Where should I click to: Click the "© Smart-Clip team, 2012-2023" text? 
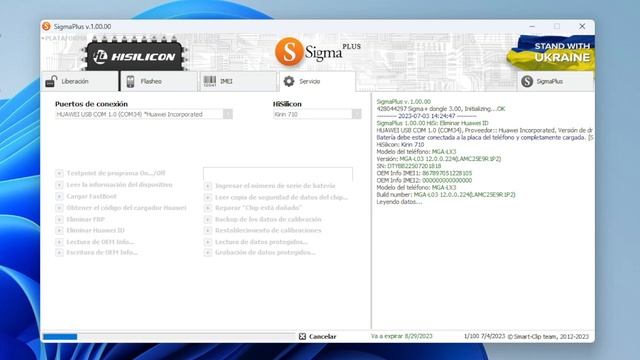(x=548, y=336)
